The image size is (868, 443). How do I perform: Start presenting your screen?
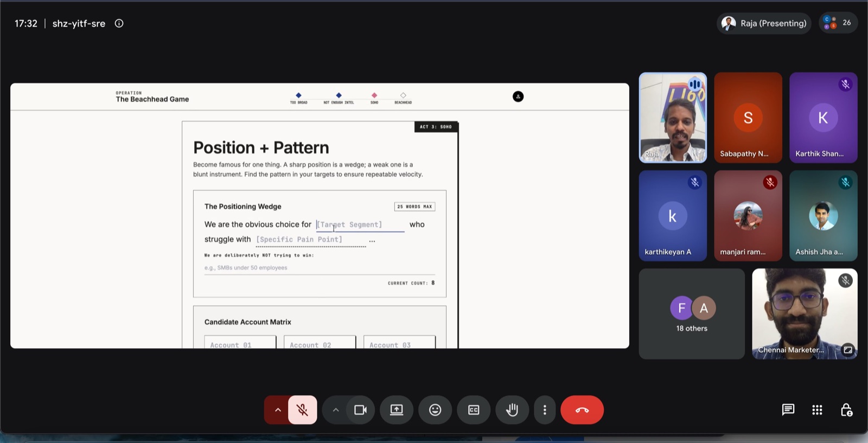(397, 410)
